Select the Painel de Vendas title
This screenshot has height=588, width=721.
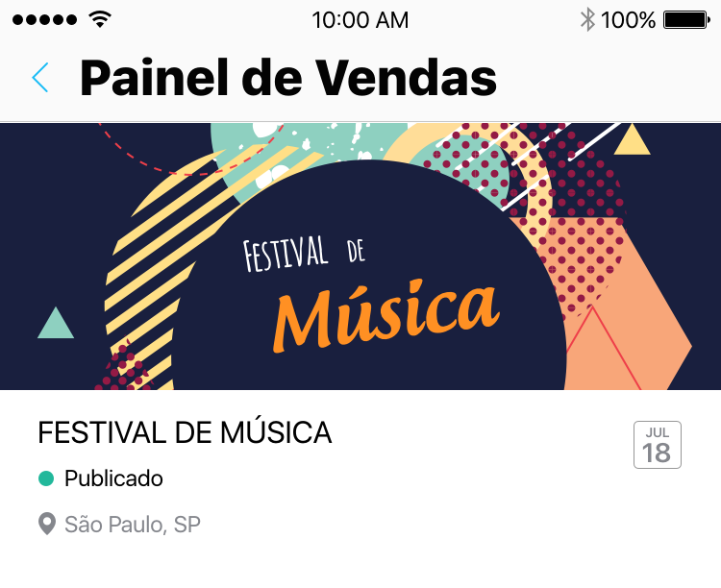[288, 78]
